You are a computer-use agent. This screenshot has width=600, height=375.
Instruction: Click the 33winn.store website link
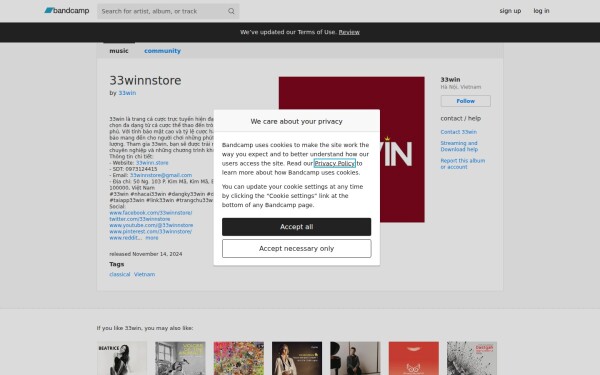(152, 163)
